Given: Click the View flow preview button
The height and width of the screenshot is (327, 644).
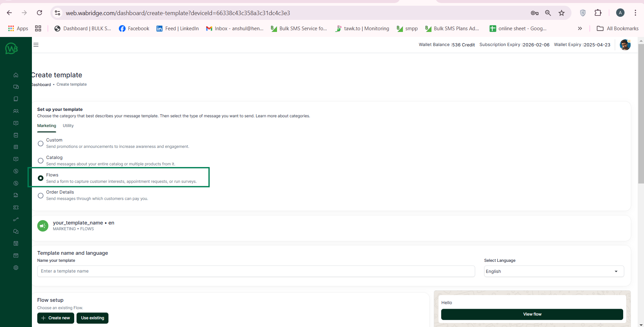Looking at the screenshot, I should pyautogui.click(x=532, y=314).
